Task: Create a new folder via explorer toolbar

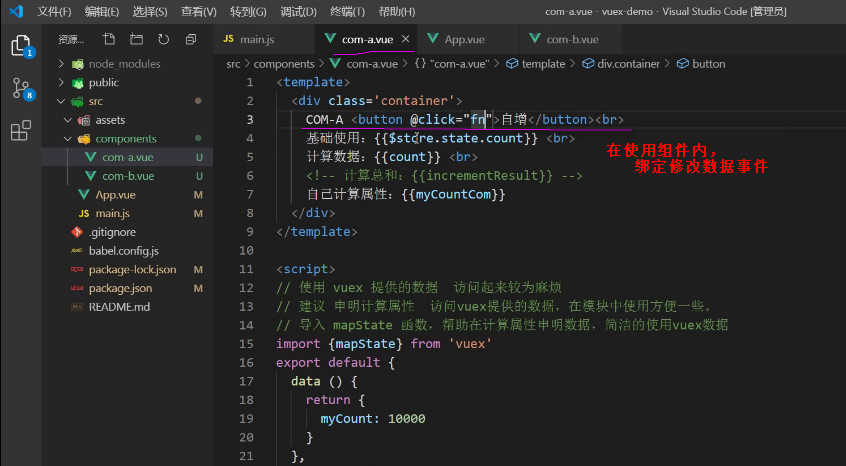Action: click(x=136, y=39)
